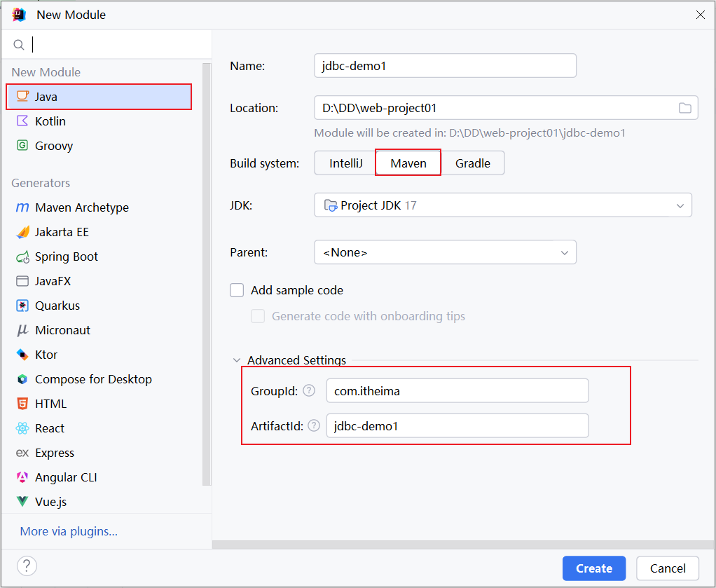The image size is (716, 588).
Task: Set build system to IntelliJ
Action: click(345, 163)
